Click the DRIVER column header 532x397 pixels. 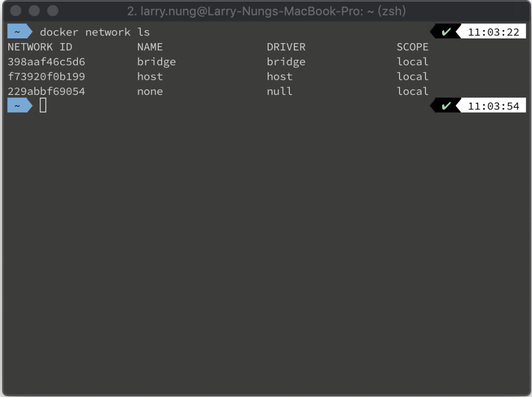[286, 47]
